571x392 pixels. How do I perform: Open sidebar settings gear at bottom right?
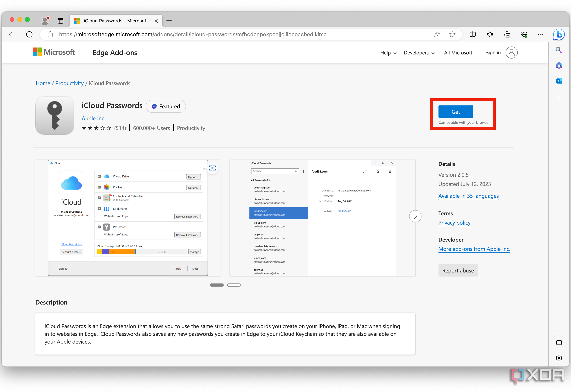pos(559,358)
